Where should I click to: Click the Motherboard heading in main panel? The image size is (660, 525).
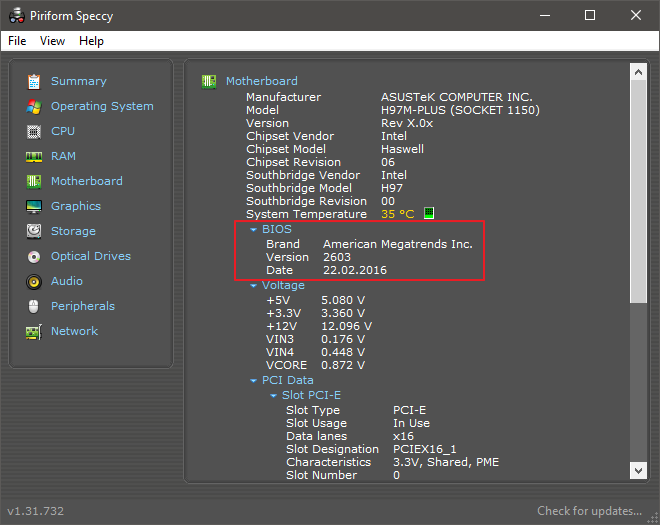[x=262, y=81]
